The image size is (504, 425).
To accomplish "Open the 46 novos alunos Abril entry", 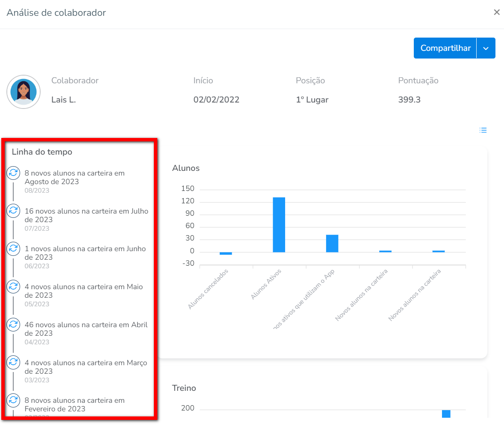I will [86, 328].
